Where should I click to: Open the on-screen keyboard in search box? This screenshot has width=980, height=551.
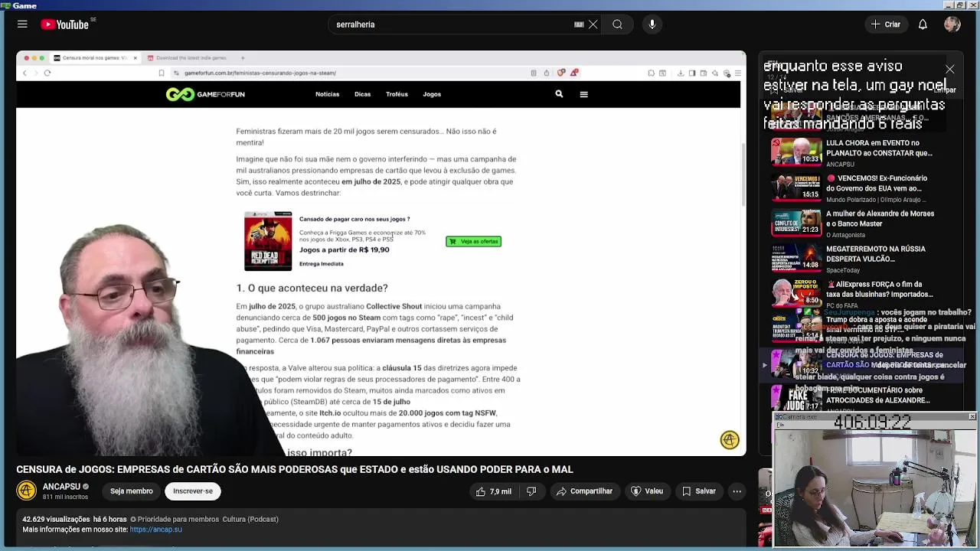(x=579, y=24)
